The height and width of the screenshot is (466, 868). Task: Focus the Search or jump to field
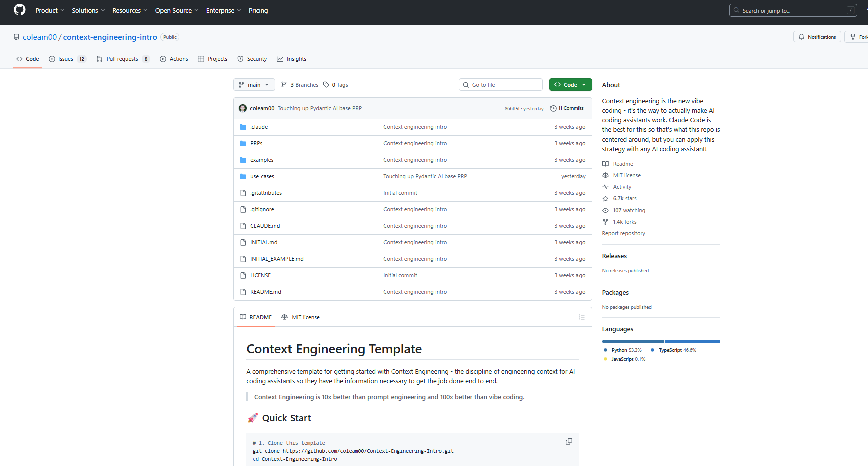[793, 10]
